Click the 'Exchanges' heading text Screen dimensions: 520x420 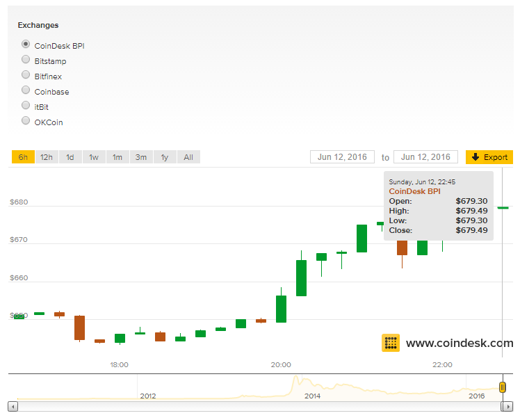(38, 25)
